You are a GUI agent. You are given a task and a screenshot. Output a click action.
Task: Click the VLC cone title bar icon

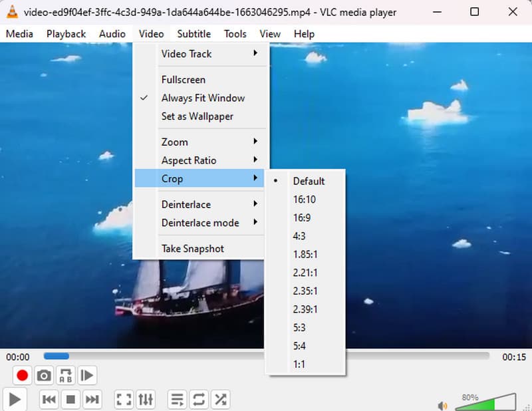tap(12, 12)
